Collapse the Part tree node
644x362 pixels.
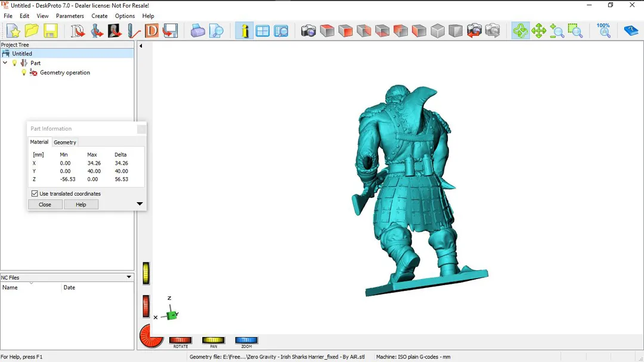(x=5, y=63)
